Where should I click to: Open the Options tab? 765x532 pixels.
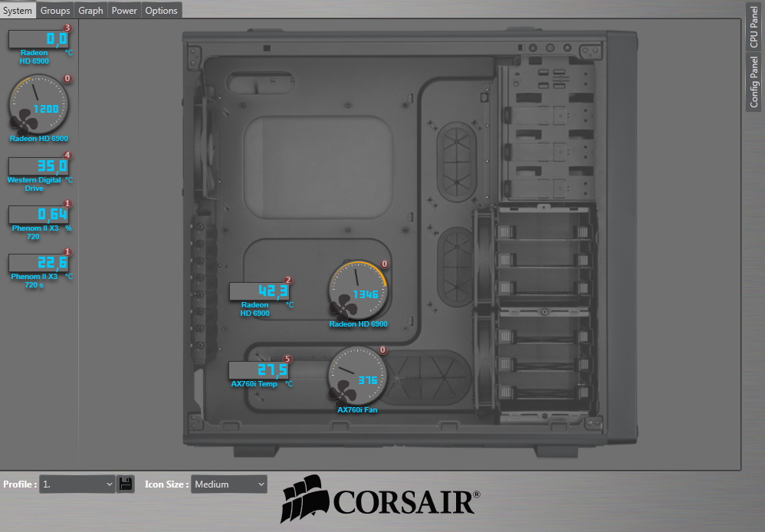coord(162,10)
